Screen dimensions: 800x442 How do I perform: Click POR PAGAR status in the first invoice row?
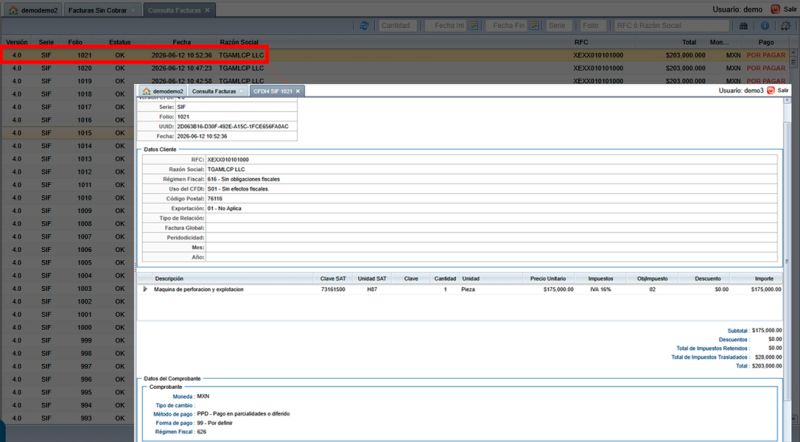click(766, 55)
